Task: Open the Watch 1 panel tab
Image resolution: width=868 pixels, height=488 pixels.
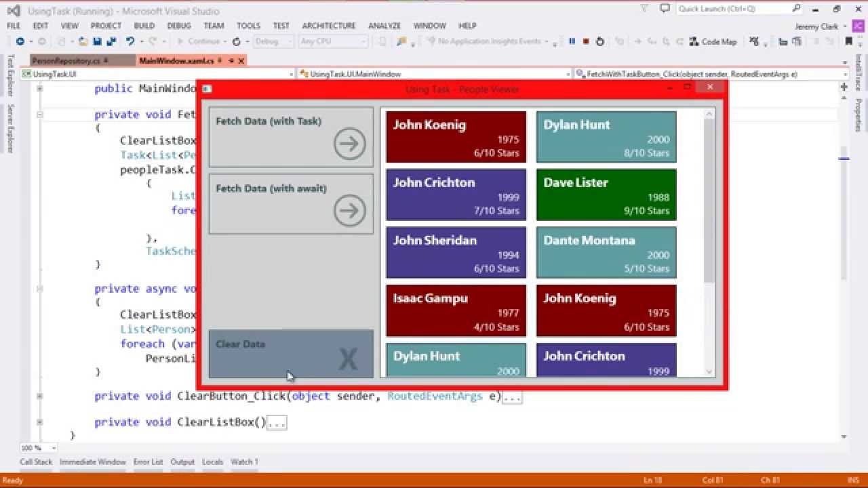Action: tap(244, 462)
